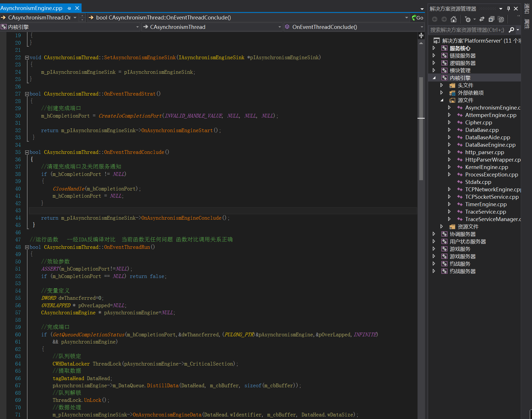The image size is (532, 419).
Task: Open the 属性 side tab
Action: (527, 24)
